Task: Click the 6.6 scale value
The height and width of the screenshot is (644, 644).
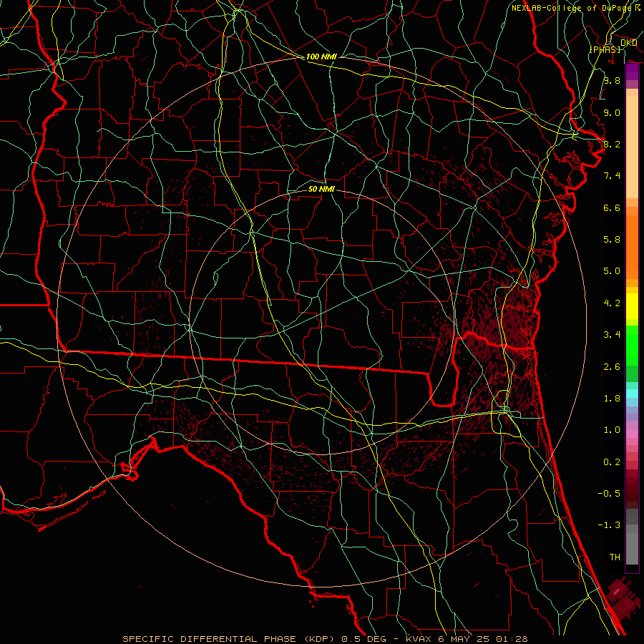Action: click(x=612, y=208)
